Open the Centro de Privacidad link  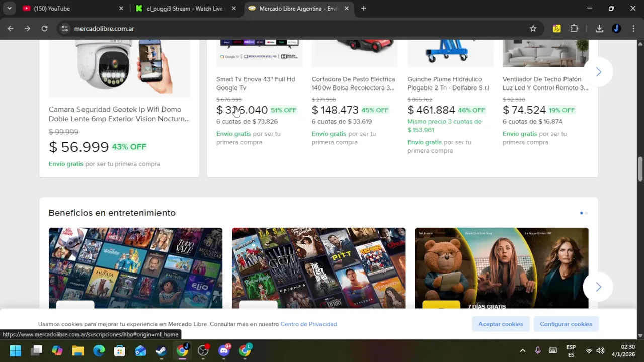pyautogui.click(x=308, y=324)
